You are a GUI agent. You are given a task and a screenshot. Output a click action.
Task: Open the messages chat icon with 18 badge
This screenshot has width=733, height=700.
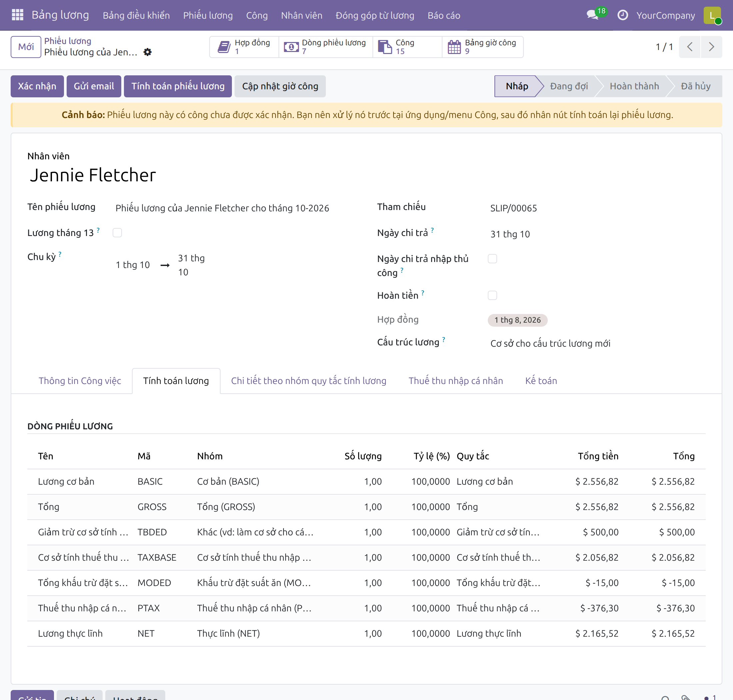coord(593,15)
